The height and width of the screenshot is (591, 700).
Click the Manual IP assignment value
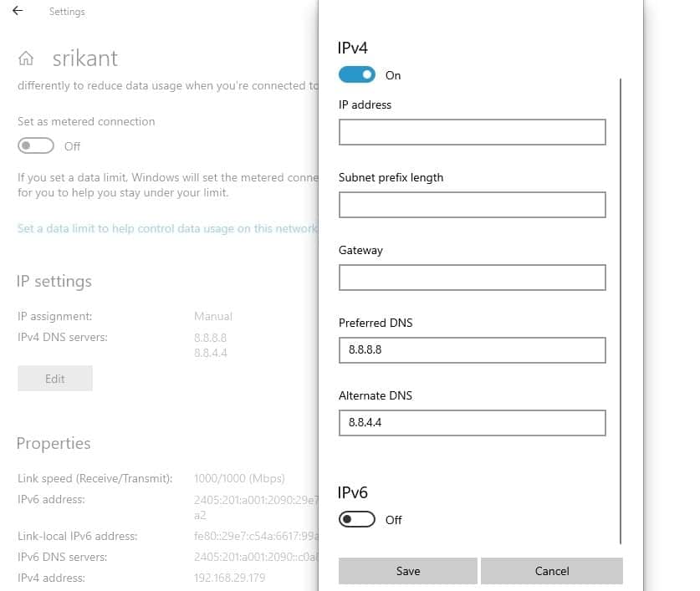point(213,317)
